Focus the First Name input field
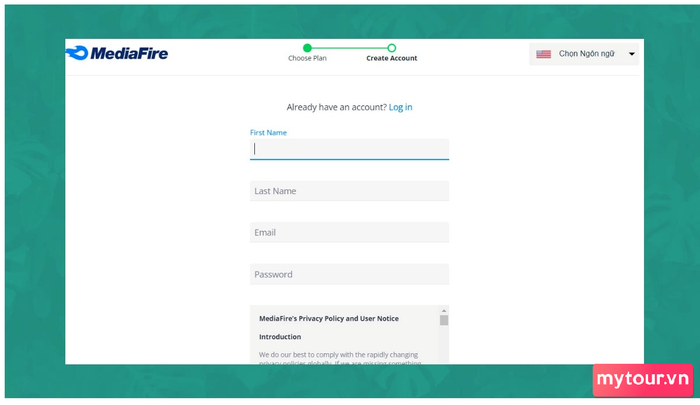This screenshot has width=700, height=405. click(x=349, y=149)
